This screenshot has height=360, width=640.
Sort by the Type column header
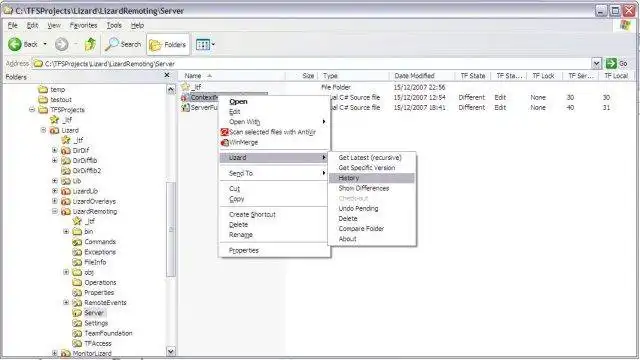(353, 76)
